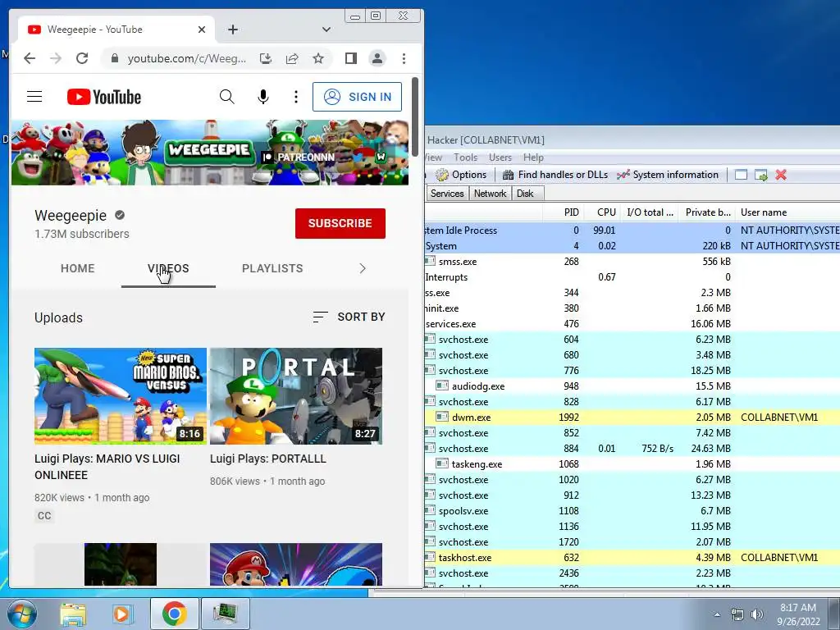Share this page from address bar

pyautogui.click(x=292, y=58)
